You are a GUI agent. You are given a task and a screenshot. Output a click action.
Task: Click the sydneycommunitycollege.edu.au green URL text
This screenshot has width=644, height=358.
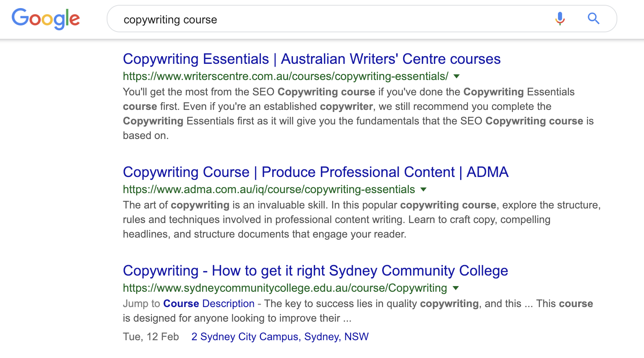(285, 288)
